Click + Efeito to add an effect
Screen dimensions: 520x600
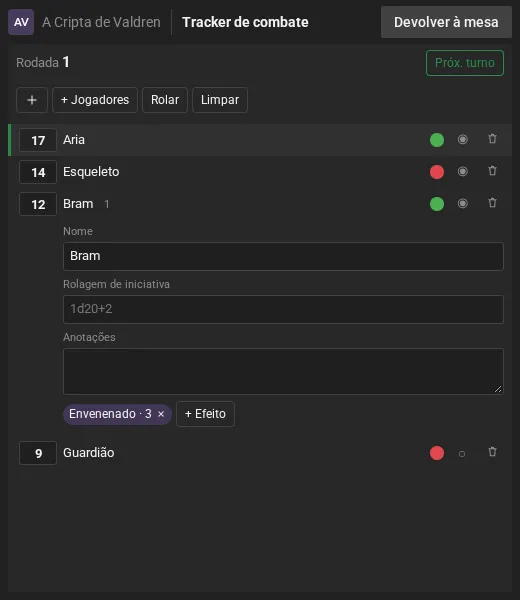pos(205,414)
